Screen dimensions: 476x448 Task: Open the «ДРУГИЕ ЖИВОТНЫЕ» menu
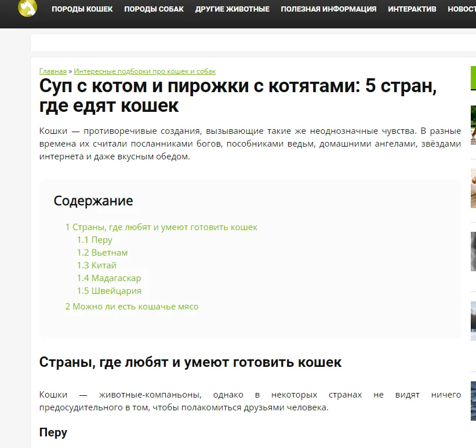click(232, 9)
